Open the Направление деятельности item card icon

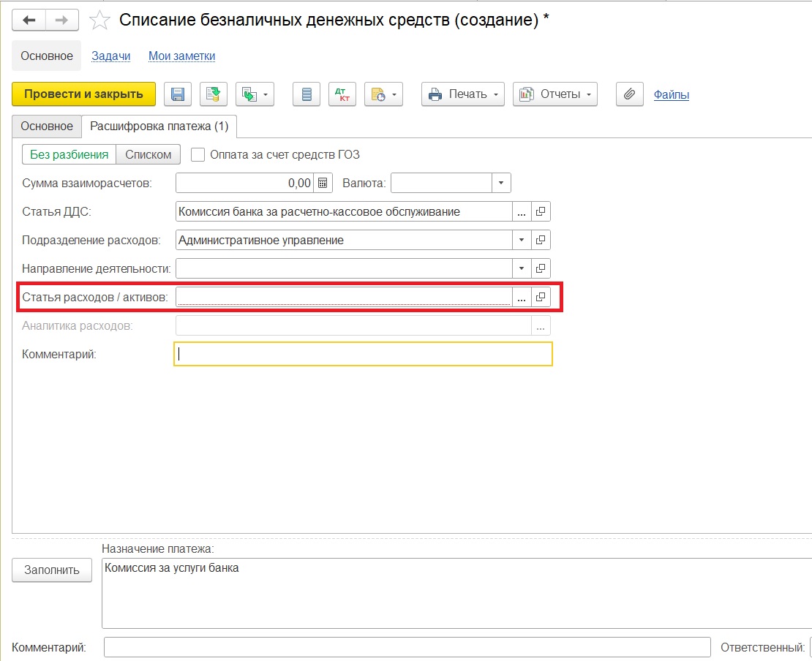pos(541,268)
